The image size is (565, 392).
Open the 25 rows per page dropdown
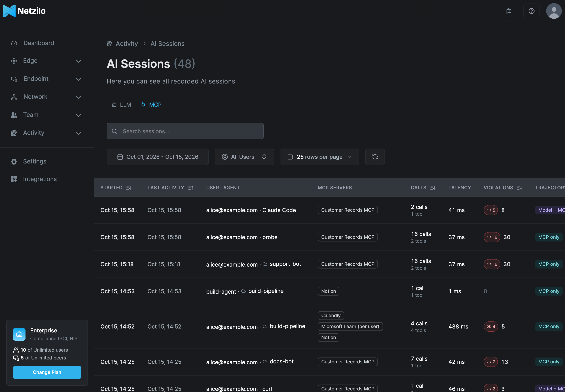point(319,157)
